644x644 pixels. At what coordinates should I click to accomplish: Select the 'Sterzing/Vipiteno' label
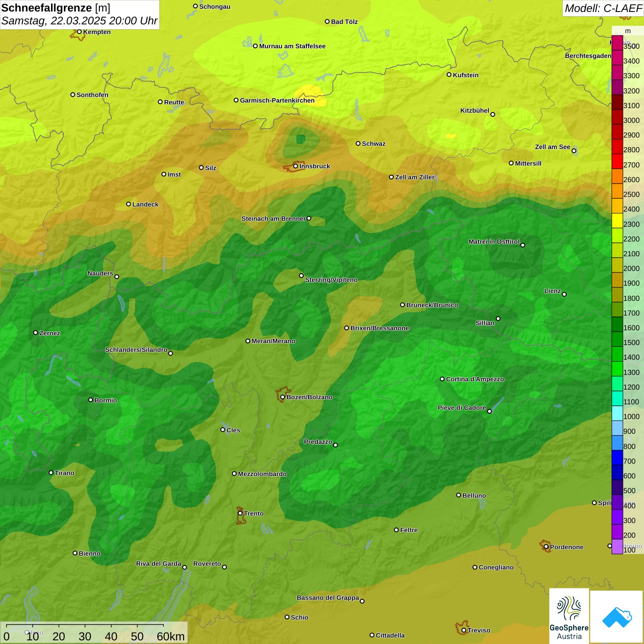pyautogui.click(x=331, y=280)
